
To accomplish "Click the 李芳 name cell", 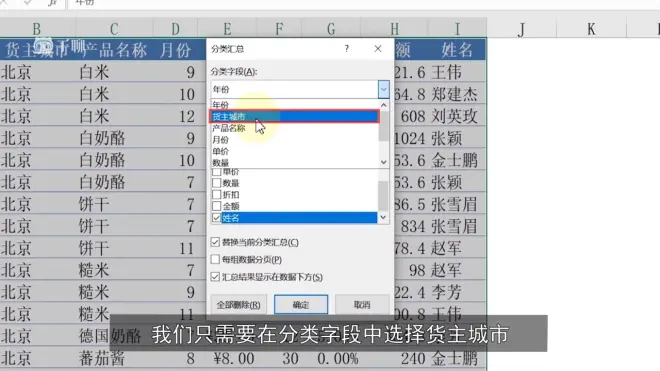I will (457, 292).
